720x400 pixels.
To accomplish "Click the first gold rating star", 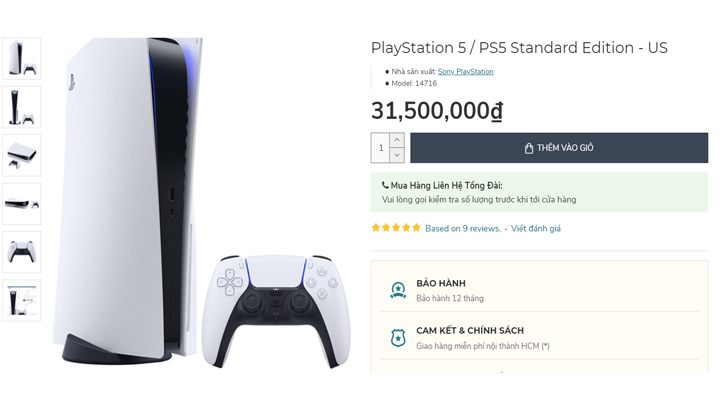I will (x=376, y=228).
